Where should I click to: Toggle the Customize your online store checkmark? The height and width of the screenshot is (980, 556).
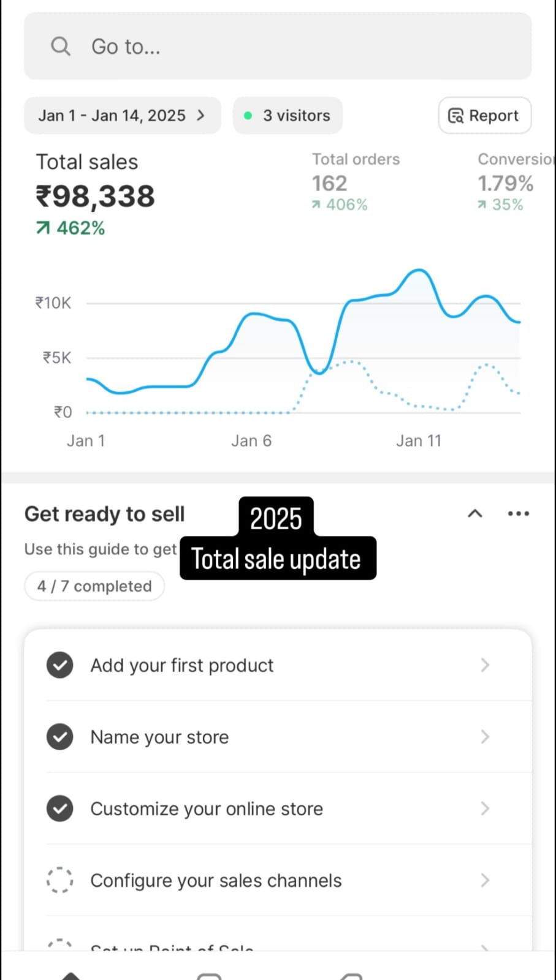(60, 809)
